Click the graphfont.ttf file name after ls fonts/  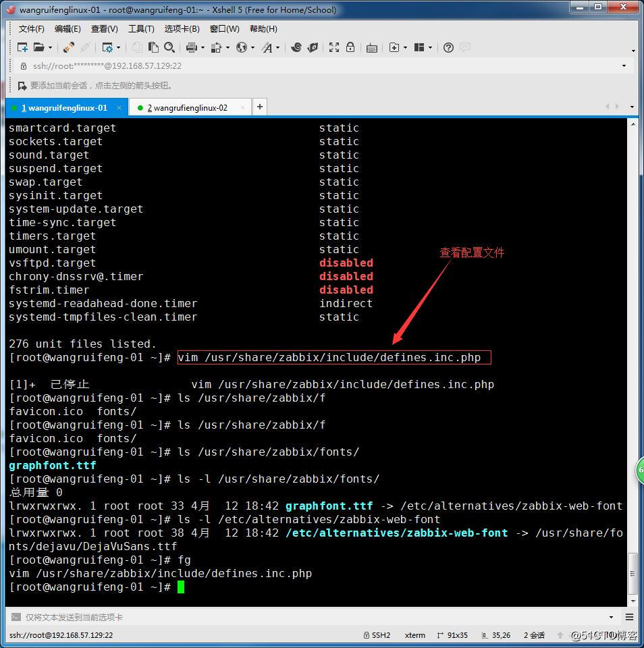(53, 466)
